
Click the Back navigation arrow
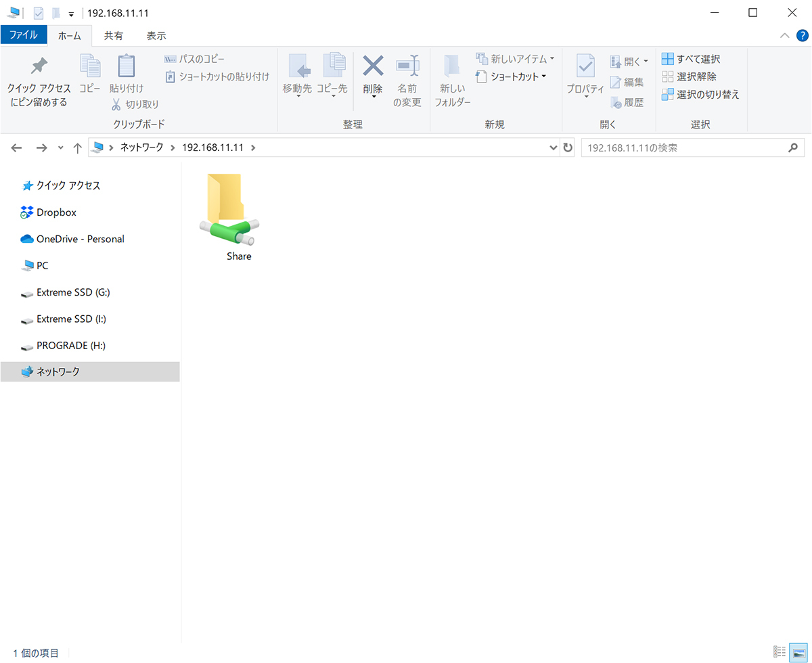coord(17,147)
